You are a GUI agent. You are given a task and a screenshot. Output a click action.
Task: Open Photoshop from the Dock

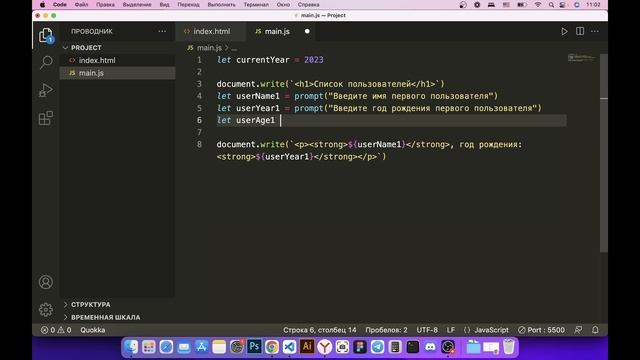pos(254,347)
